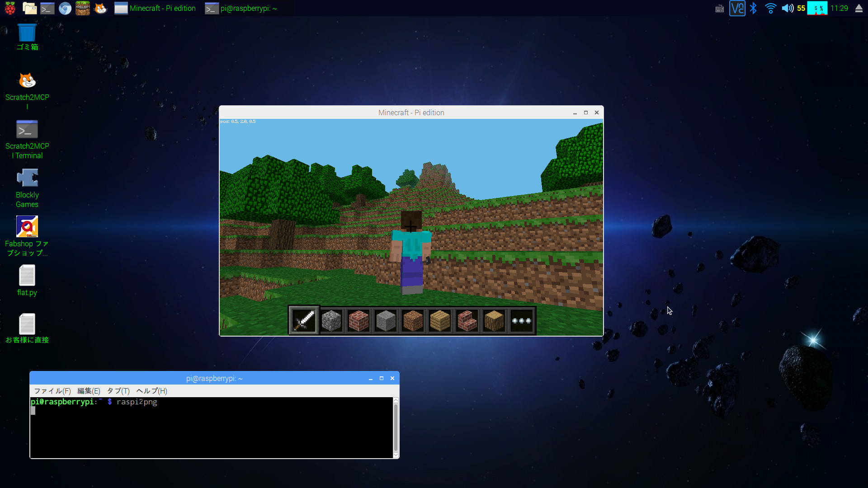This screenshot has height=488, width=868.
Task: Maximize the Minecraft - Pi edition window
Action: point(586,113)
